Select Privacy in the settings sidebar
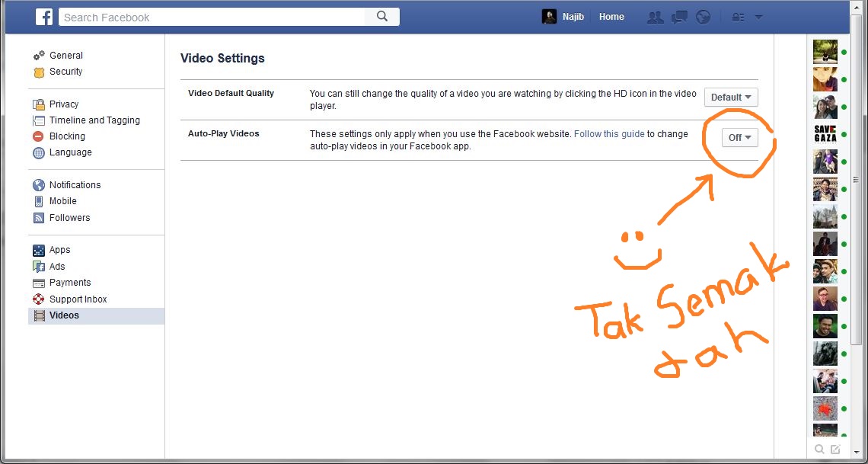Screen dimensions: 868x464 64,104
